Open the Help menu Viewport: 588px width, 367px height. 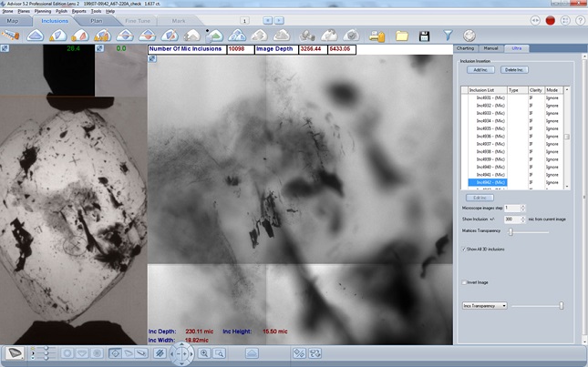click(110, 11)
